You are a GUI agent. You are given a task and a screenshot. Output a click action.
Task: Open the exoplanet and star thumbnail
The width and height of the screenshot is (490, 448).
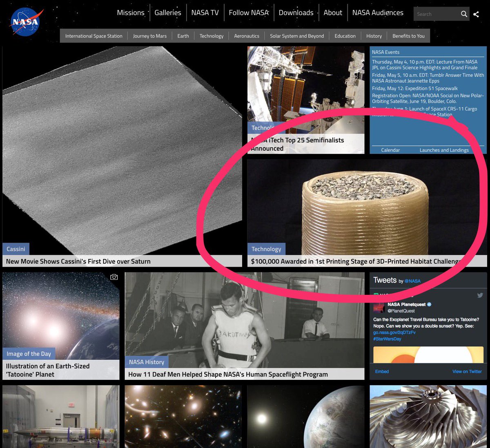(306, 417)
